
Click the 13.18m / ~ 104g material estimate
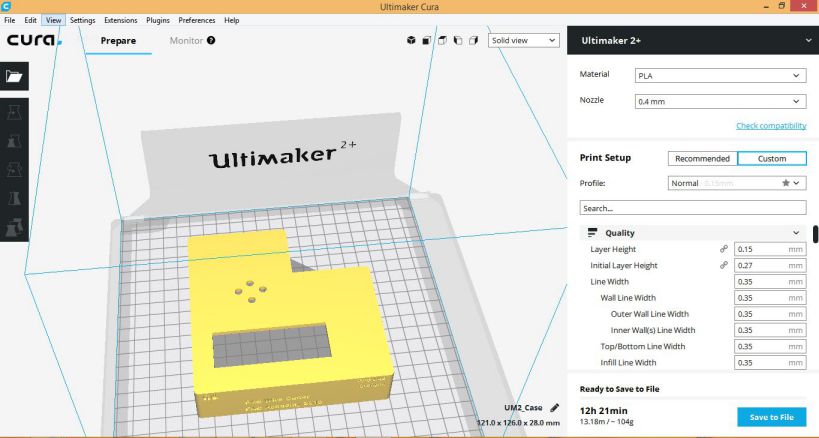point(606,421)
